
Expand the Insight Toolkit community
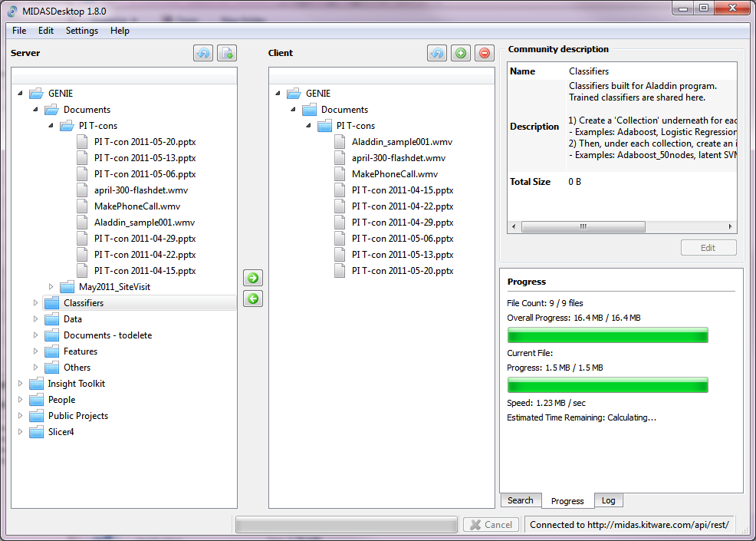click(x=21, y=384)
